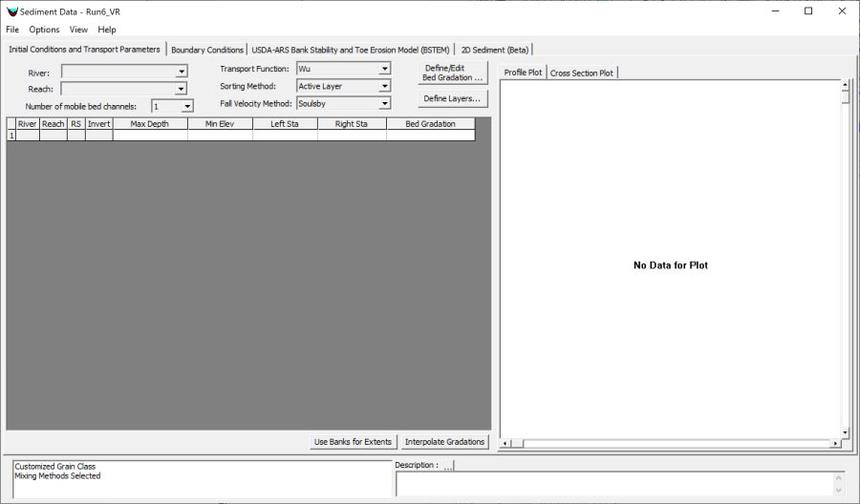Select row 1 header in the table
Image resolution: width=860 pixels, height=504 pixels.
[x=11, y=135]
